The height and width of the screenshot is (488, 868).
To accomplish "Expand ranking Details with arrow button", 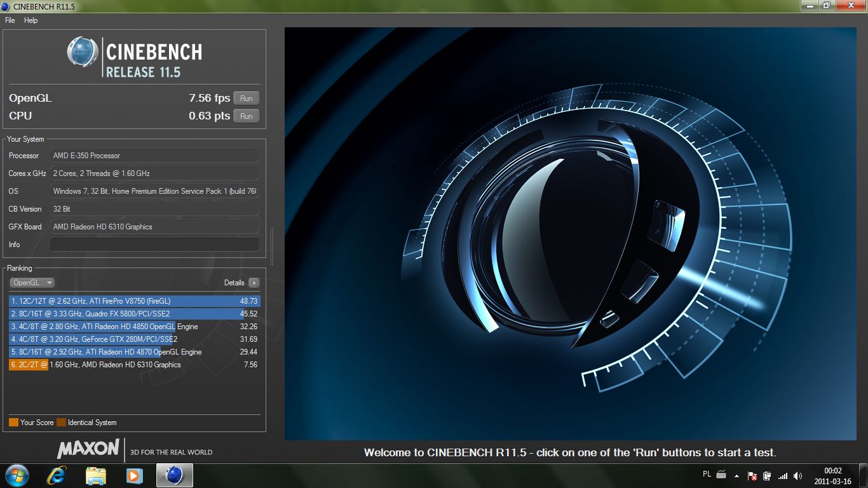I will [x=254, y=283].
